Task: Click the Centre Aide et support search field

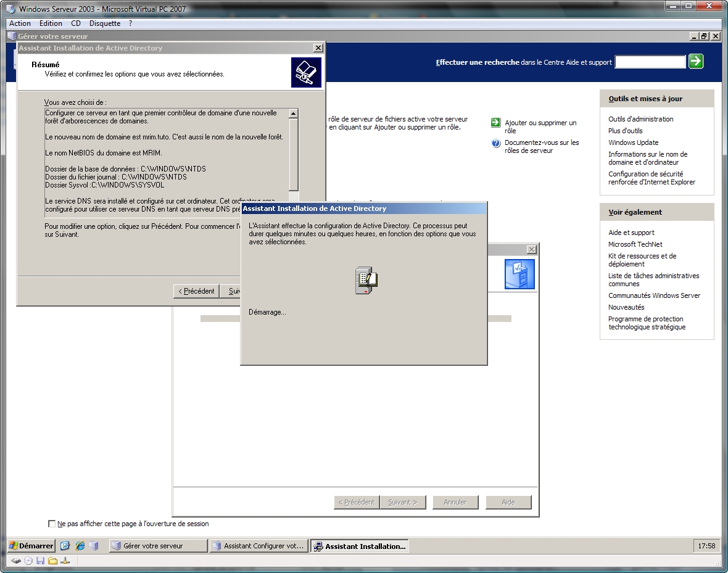Action: coord(650,62)
